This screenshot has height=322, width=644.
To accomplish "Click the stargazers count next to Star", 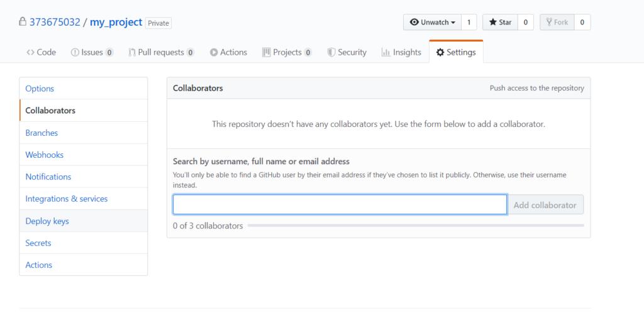I will click(x=525, y=22).
